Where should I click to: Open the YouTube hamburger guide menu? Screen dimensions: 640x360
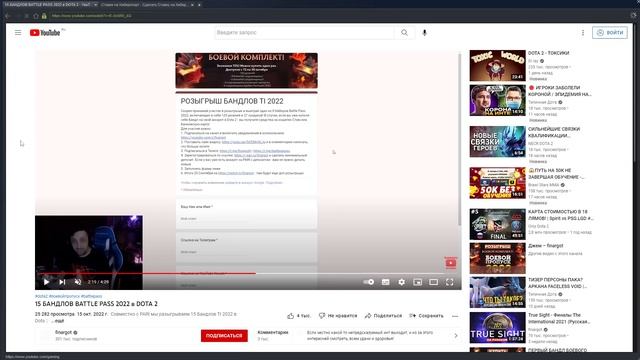point(18,33)
